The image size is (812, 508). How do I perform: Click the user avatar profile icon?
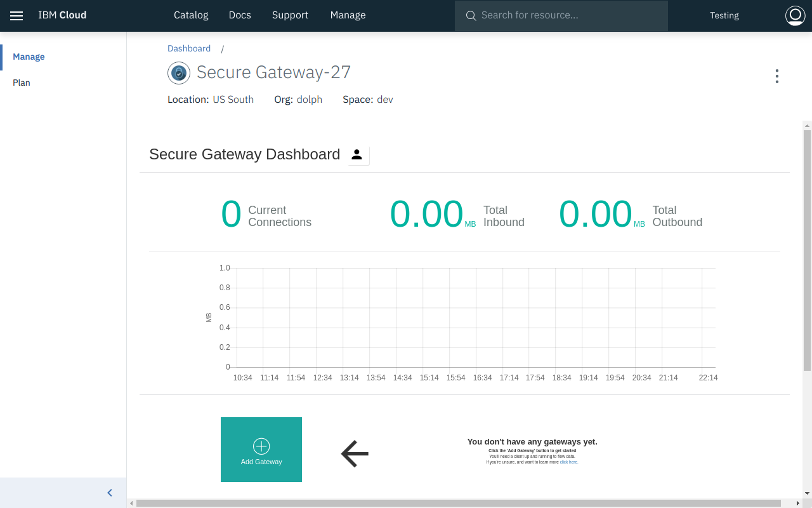pyautogui.click(x=795, y=15)
